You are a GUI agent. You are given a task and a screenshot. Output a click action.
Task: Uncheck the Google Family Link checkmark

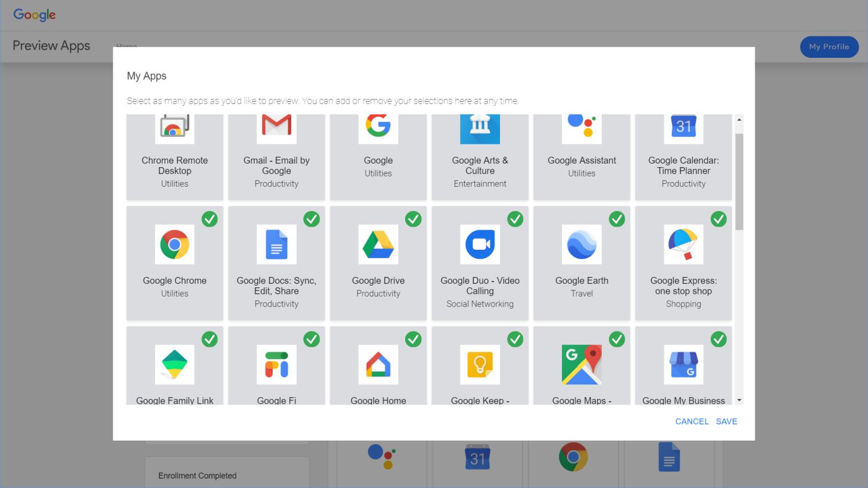[x=209, y=339]
